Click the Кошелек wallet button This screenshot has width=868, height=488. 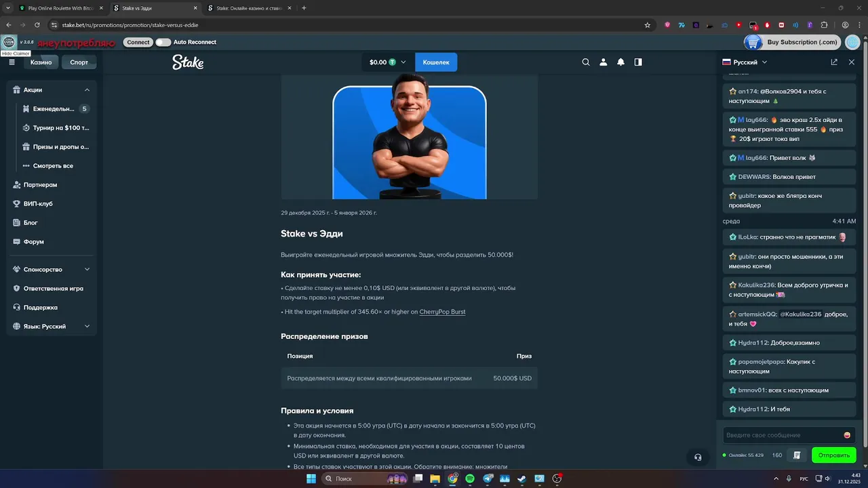(436, 62)
